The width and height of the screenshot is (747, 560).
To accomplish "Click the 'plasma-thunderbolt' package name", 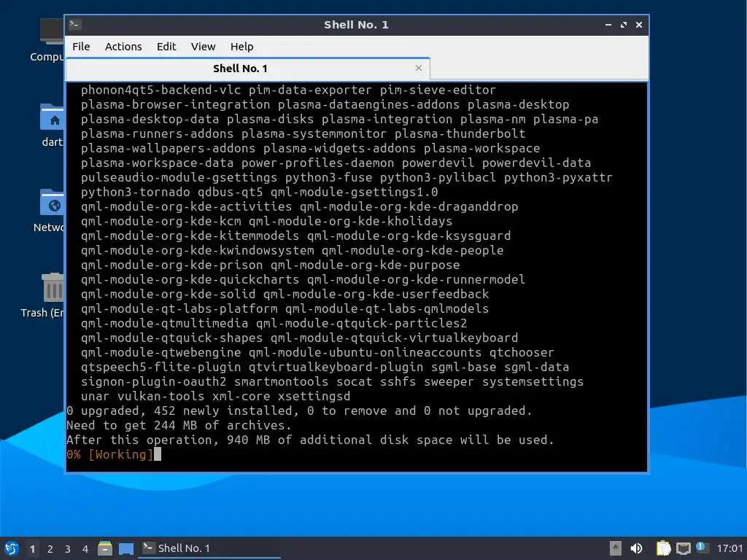I will (x=460, y=133).
